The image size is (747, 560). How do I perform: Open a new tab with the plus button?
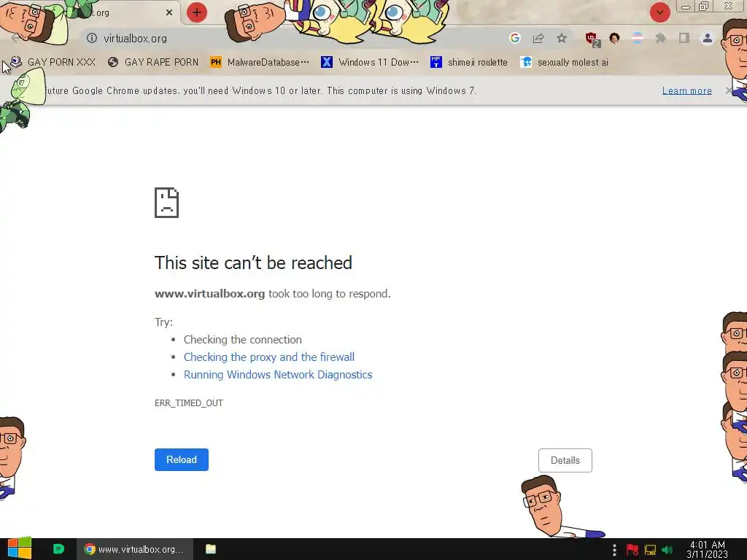197,12
